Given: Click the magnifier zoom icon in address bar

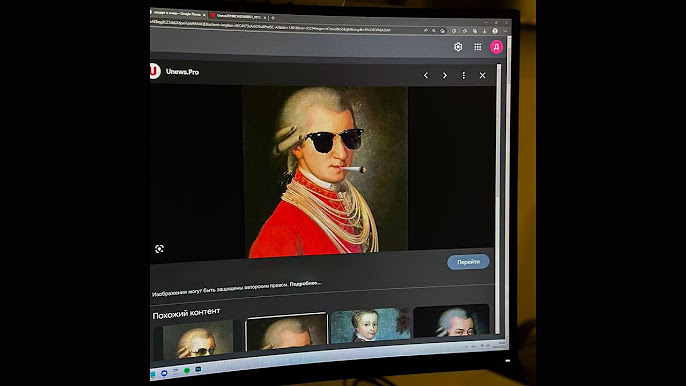Looking at the screenshot, I should pos(434,31).
